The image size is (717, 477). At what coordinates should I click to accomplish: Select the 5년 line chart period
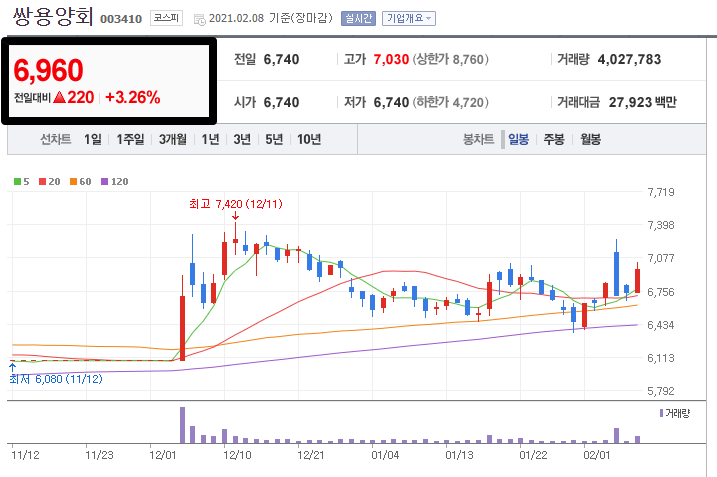point(274,139)
